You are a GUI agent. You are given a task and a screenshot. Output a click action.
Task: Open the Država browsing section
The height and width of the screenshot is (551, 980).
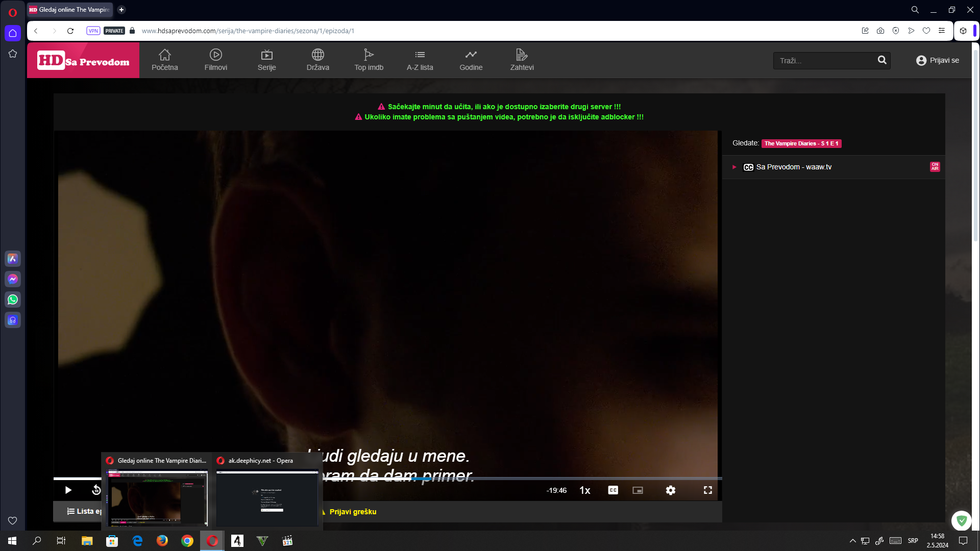pos(317,60)
